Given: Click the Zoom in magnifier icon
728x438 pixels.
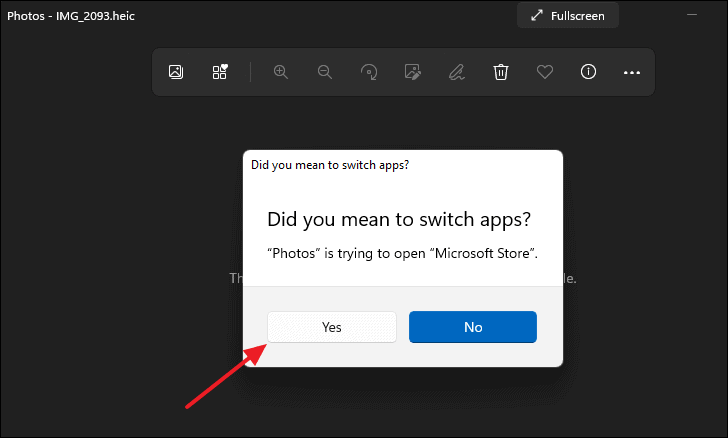Looking at the screenshot, I should pos(281,72).
